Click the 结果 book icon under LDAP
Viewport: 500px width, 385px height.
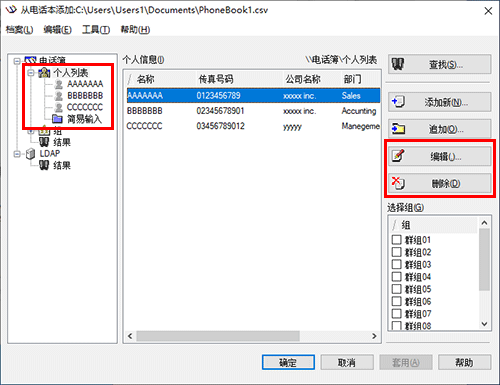[x=44, y=165]
